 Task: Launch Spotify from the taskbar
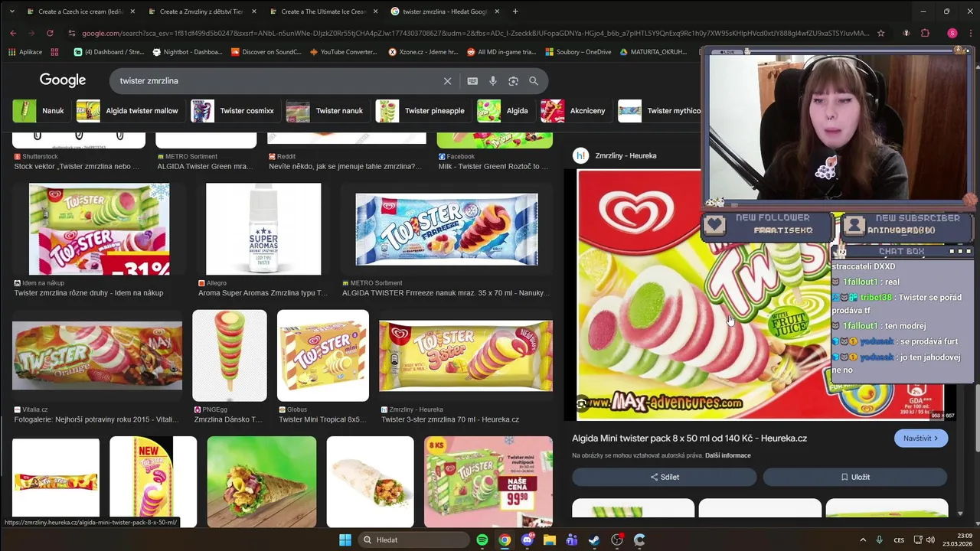tap(482, 540)
